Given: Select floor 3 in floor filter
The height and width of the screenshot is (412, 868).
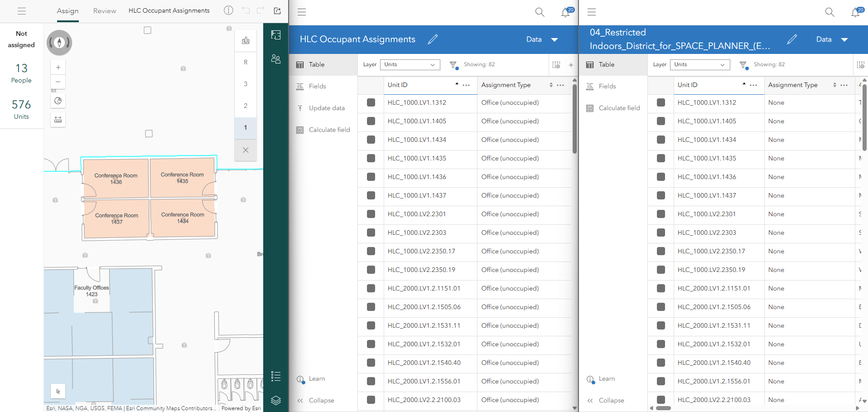Looking at the screenshot, I should [246, 84].
